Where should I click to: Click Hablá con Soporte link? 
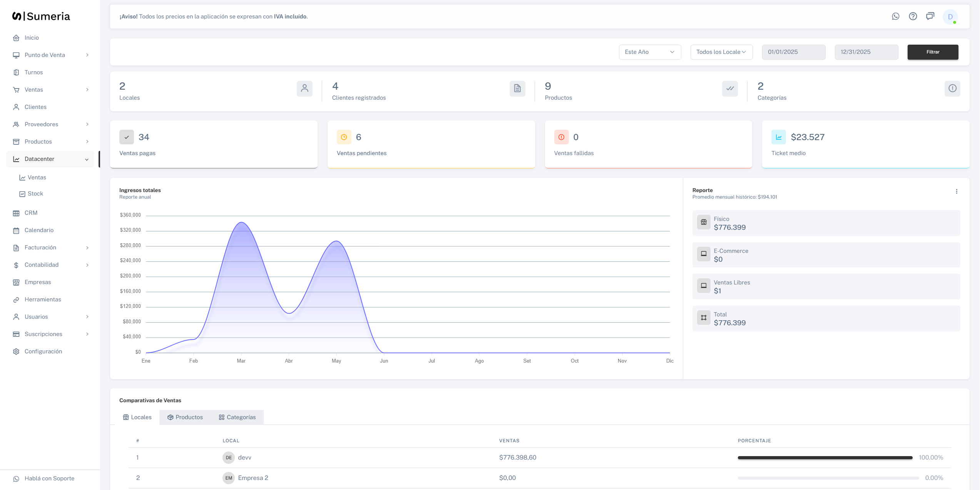point(49,478)
